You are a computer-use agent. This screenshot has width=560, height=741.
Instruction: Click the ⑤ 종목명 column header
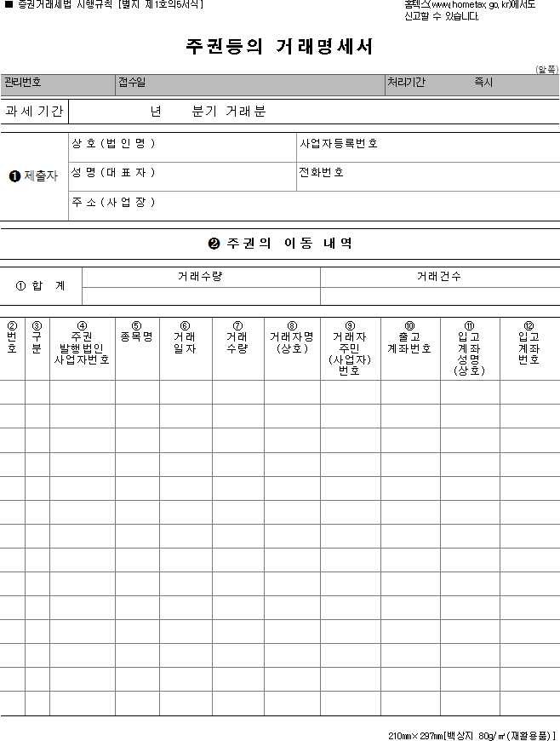pos(137,348)
